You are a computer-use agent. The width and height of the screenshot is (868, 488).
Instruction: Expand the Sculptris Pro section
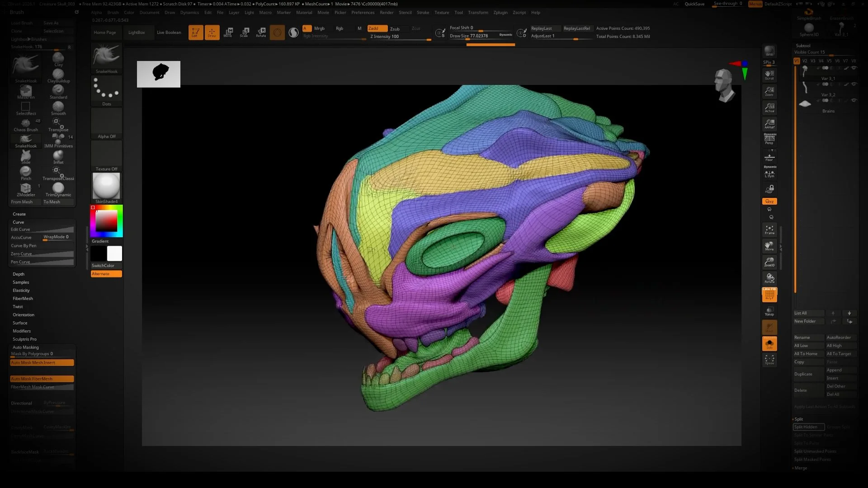(25, 339)
